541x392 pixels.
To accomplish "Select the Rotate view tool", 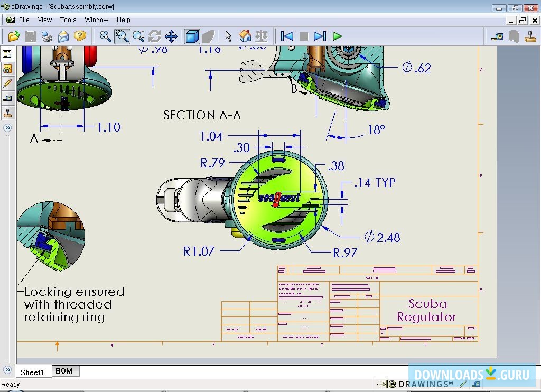I will (154, 36).
